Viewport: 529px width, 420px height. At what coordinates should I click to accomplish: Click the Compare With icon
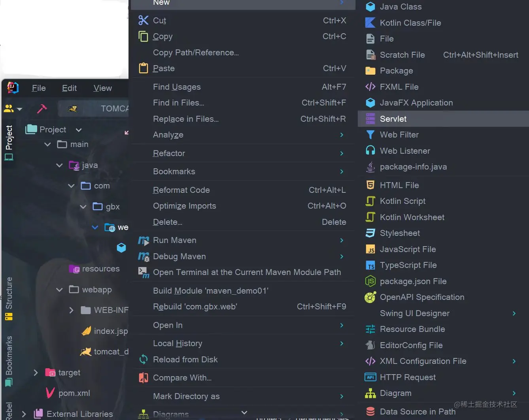click(x=144, y=378)
